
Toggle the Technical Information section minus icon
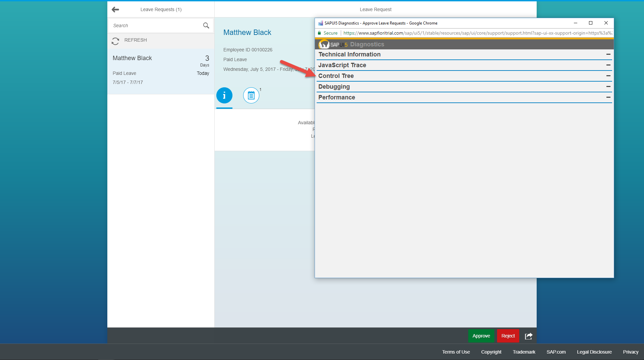pos(608,54)
